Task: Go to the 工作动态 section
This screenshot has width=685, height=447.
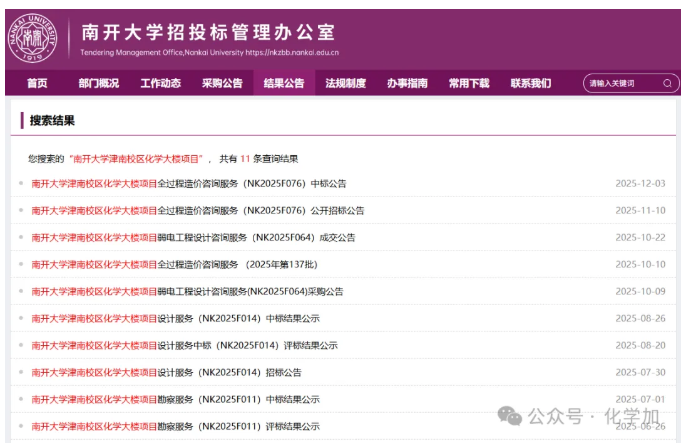Action: click(x=160, y=83)
